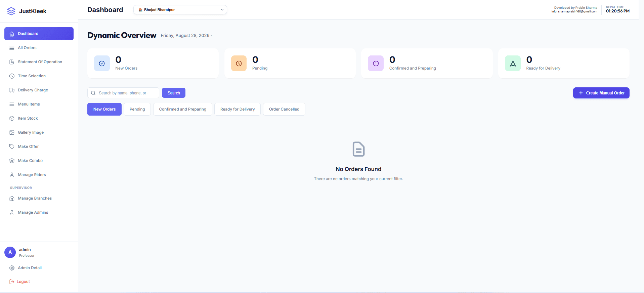644x293 pixels.
Task: Switch to the Order Cancelled tab
Action: [284, 109]
